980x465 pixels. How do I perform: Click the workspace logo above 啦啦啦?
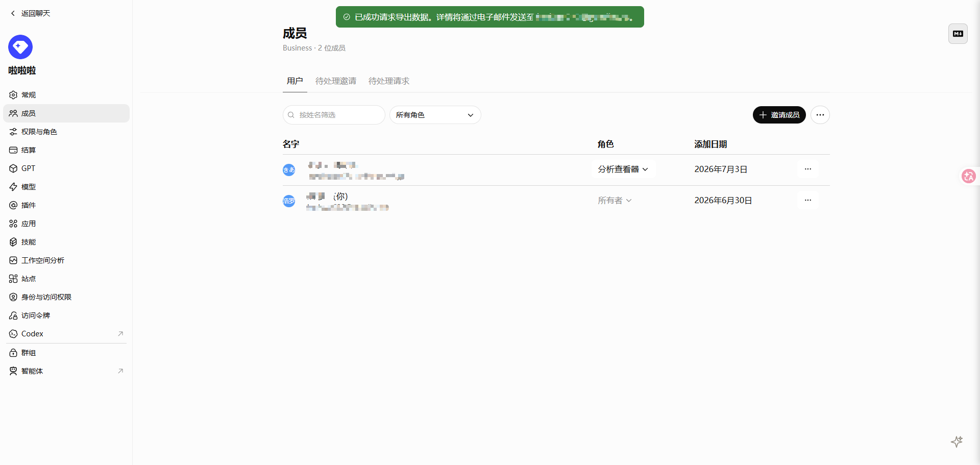(x=20, y=47)
